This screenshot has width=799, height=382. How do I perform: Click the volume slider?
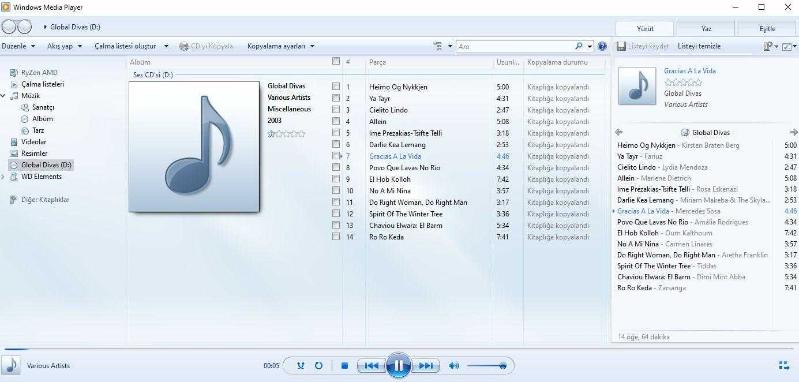point(486,366)
